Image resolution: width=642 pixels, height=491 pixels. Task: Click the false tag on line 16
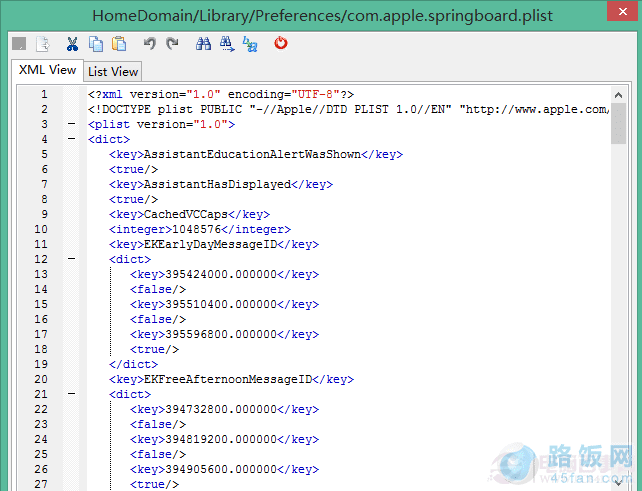[x=158, y=319]
